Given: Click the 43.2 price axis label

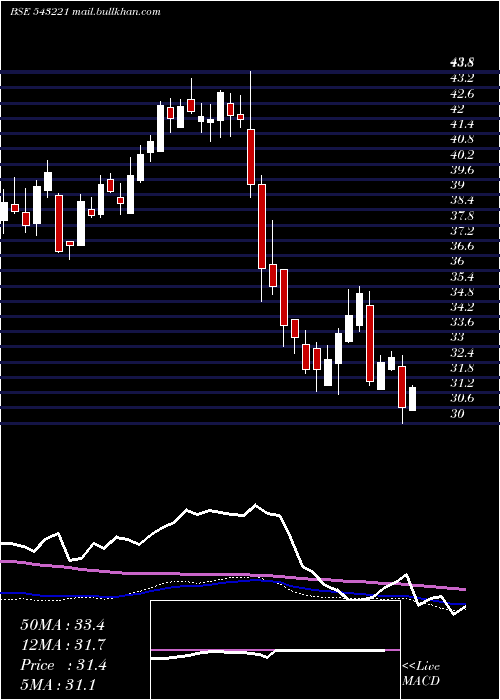Looking at the screenshot, I should [x=462, y=78].
